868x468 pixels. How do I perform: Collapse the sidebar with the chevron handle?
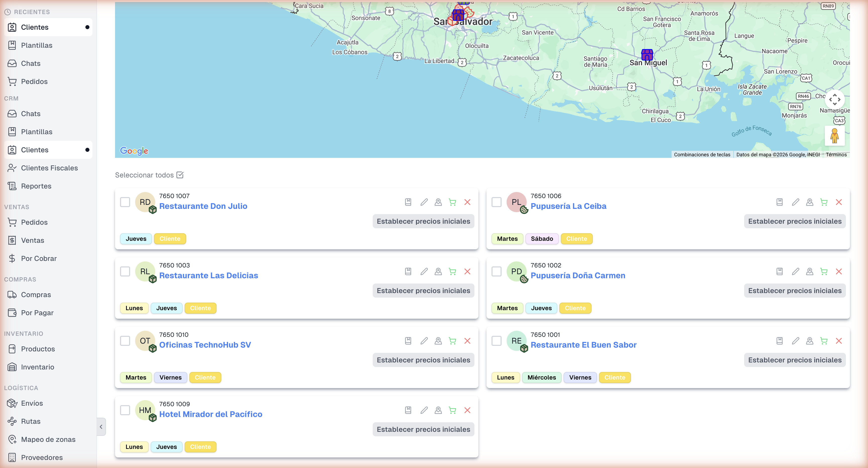[101, 427]
